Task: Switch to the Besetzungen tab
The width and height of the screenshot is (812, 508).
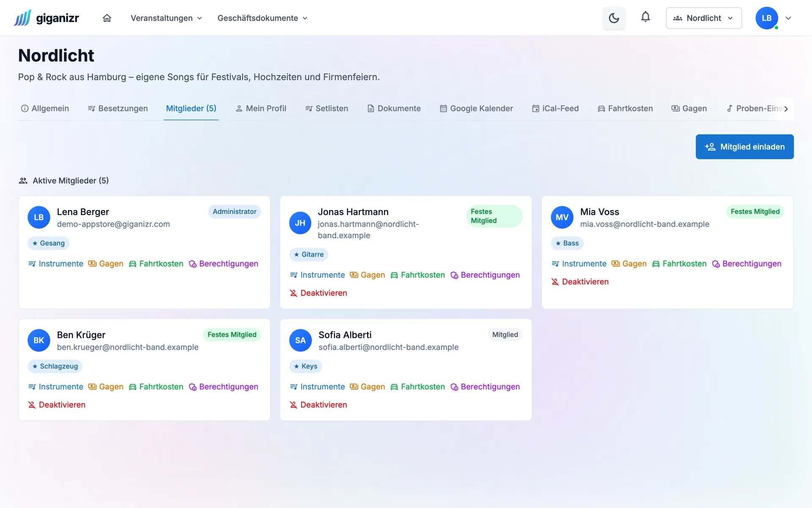Action: coord(118,108)
